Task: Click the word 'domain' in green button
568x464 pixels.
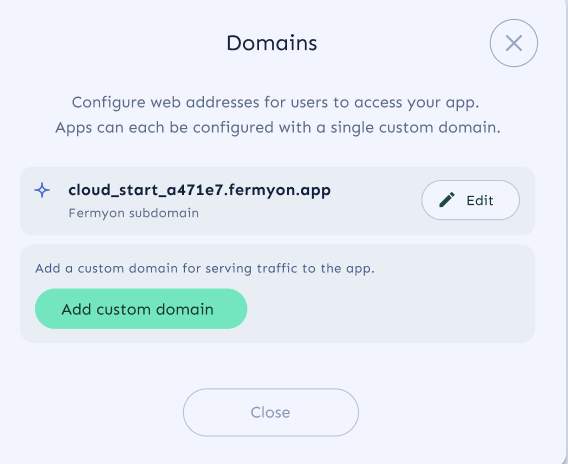Action: pyautogui.click(x=185, y=309)
